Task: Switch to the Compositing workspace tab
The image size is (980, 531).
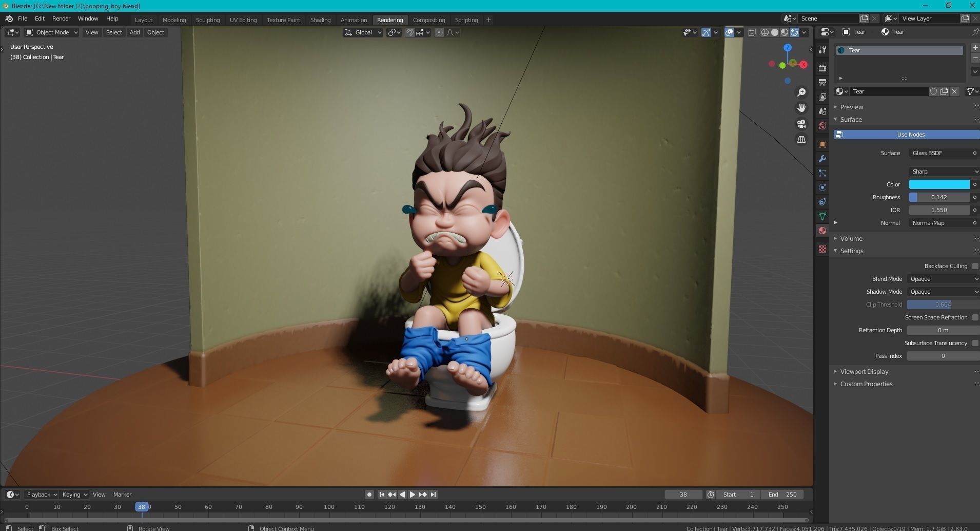Action: 429,20
